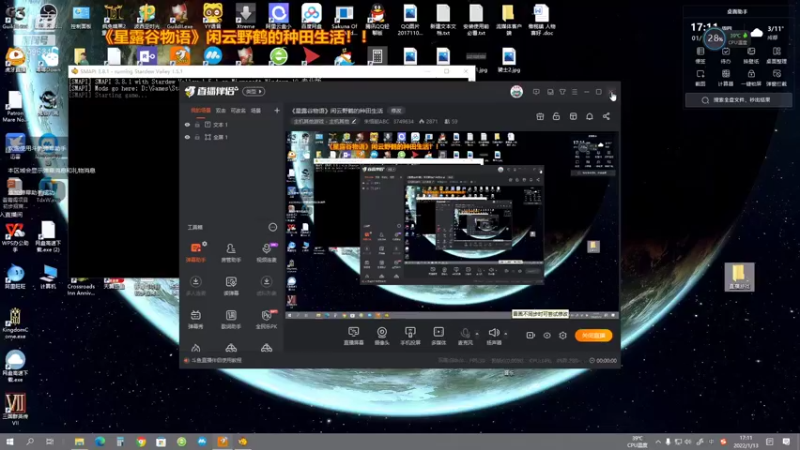Image resolution: width=800 pixels, height=450 pixels.
Task: Edit the stream category with the pencil icon
Action: click(x=354, y=121)
